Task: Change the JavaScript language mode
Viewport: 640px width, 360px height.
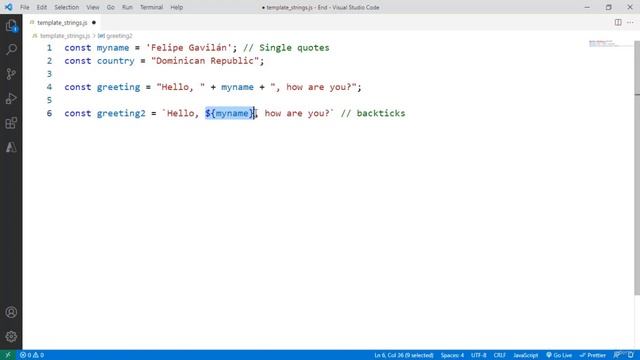Action: click(525, 355)
